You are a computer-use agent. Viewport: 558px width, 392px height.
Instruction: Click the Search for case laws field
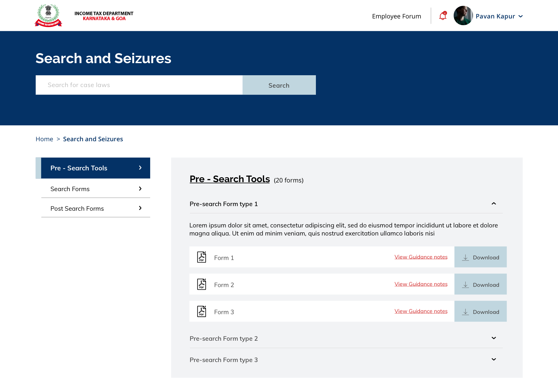pos(139,85)
